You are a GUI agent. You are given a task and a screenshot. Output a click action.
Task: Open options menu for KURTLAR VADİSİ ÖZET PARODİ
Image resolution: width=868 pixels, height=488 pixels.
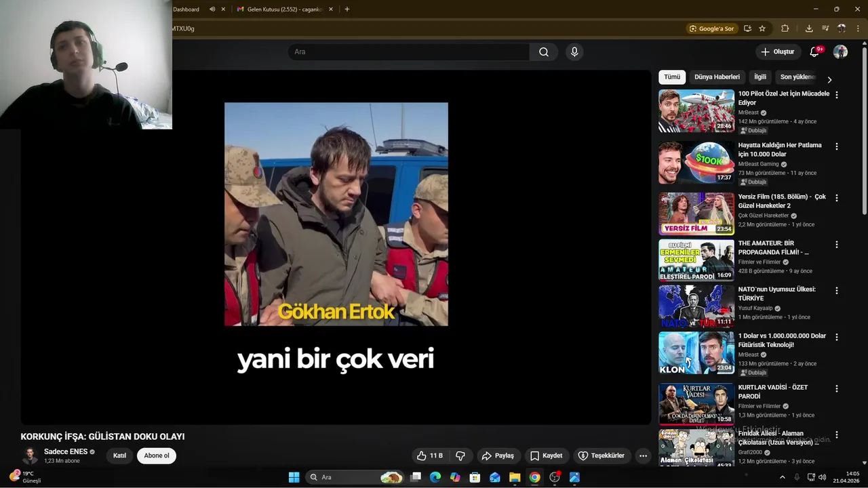tap(836, 388)
